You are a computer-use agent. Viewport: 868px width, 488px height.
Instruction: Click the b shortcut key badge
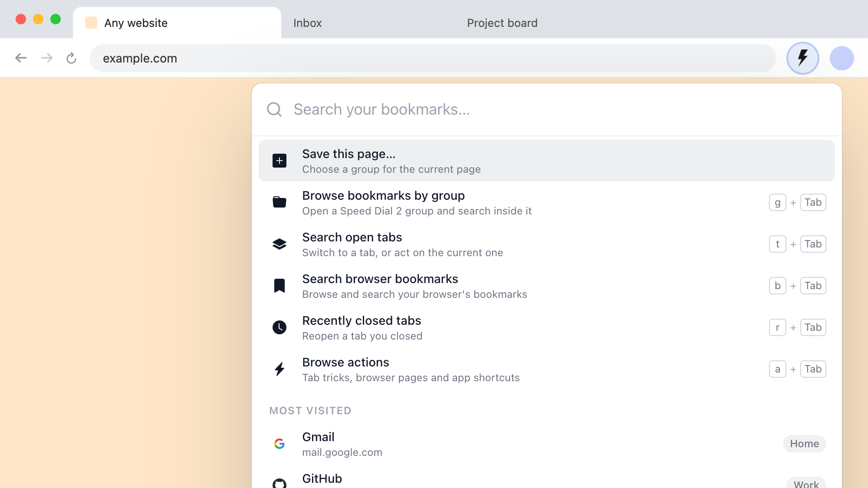click(777, 286)
